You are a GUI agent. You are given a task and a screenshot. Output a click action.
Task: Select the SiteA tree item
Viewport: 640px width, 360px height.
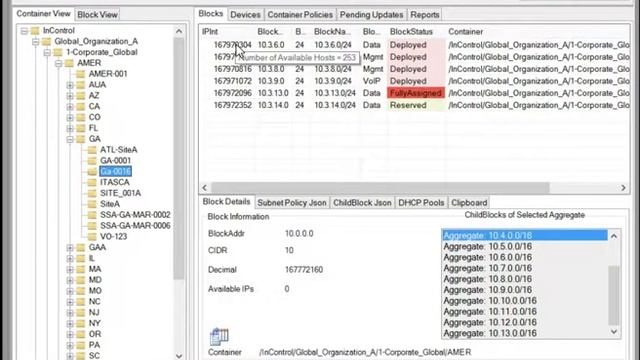click(110, 204)
